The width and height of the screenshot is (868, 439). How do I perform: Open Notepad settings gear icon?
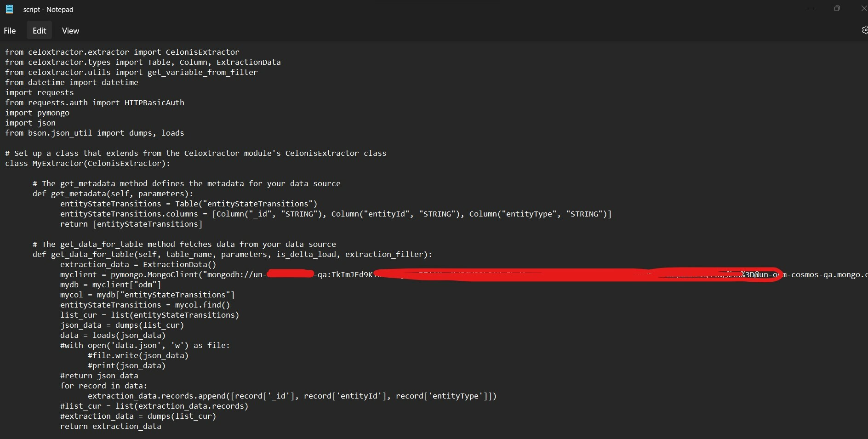[864, 30]
